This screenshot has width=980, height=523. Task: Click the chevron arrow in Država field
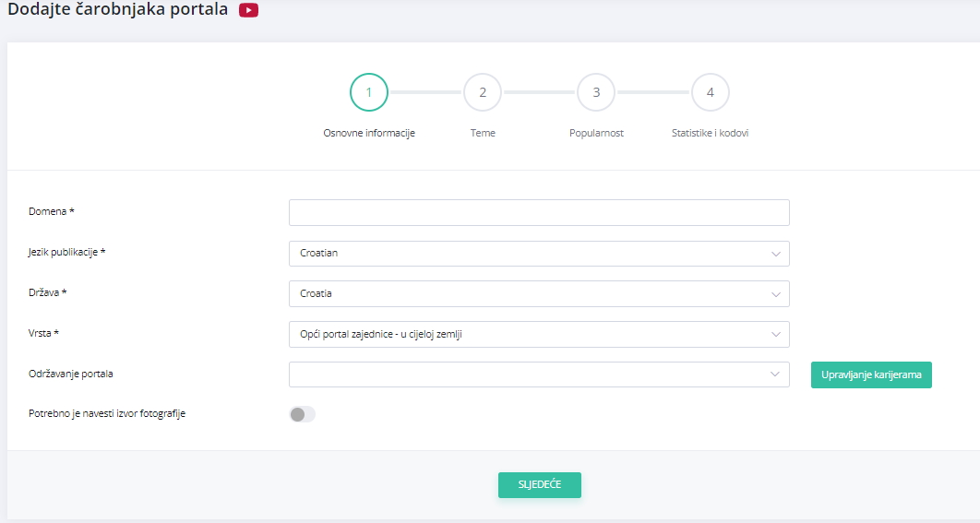775,294
